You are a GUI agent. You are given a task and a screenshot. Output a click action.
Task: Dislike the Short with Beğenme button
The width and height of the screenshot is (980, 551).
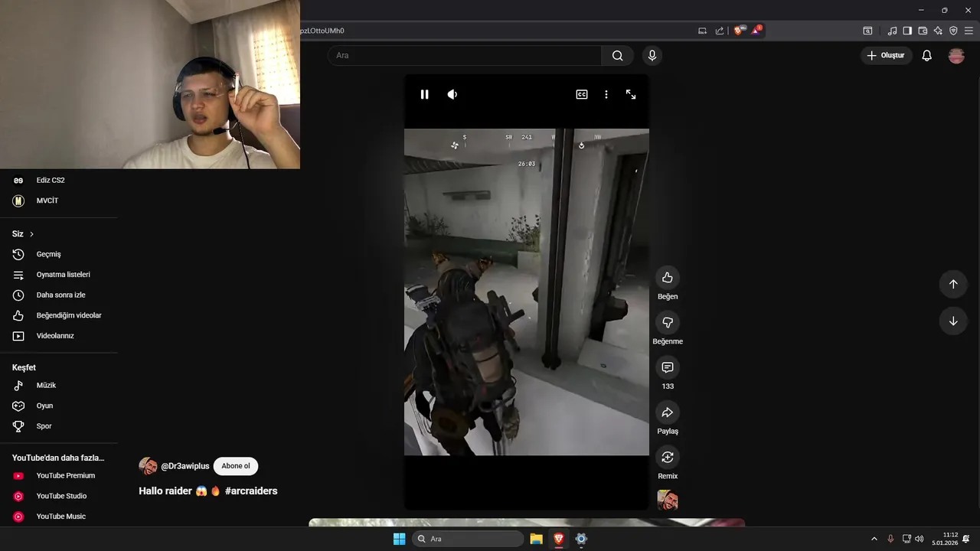click(x=668, y=322)
